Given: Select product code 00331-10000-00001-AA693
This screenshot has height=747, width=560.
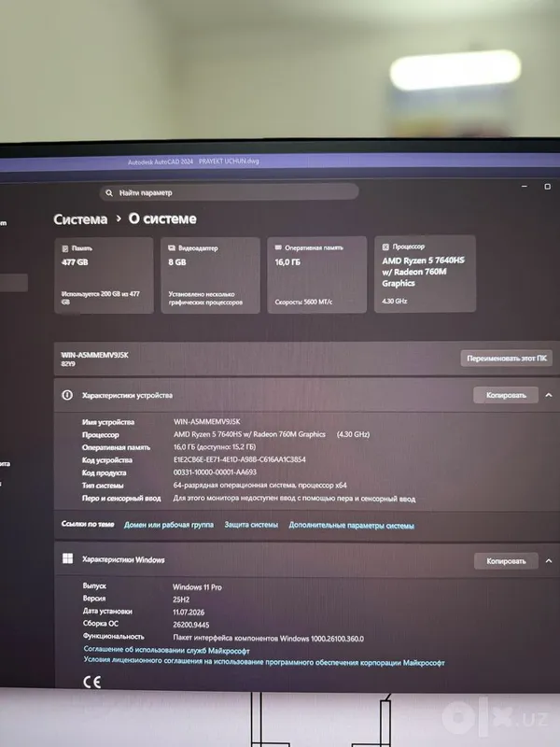Looking at the screenshot, I should pos(215,472).
